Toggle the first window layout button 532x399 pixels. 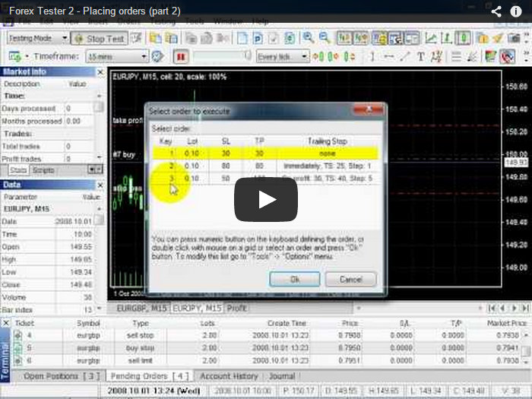coord(379,38)
